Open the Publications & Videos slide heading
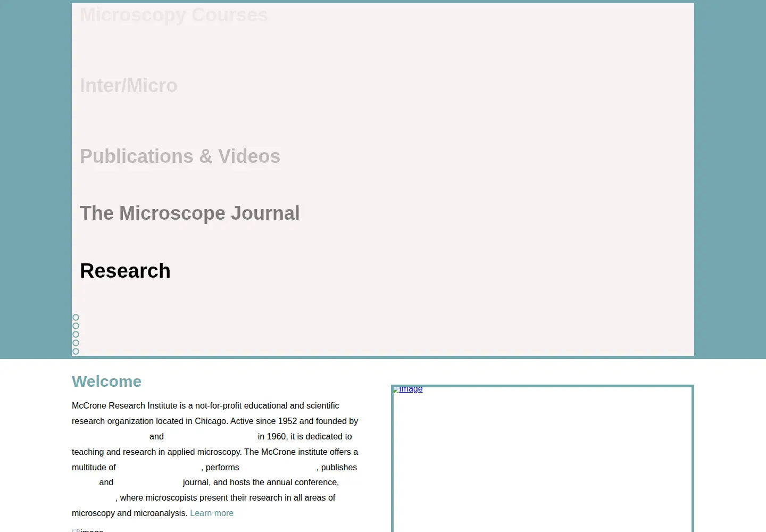Screen dimensions: 766x532 pos(180,156)
